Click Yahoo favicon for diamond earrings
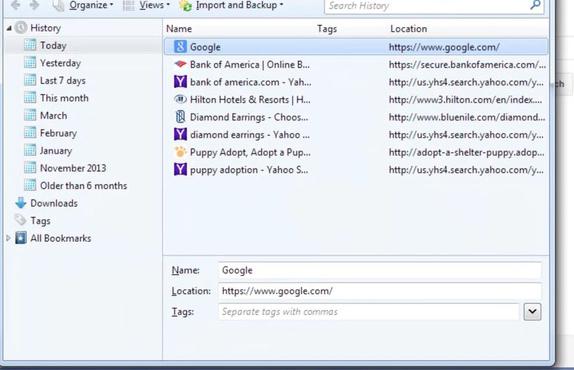This screenshot has height=370, width=574. [180, 134]
